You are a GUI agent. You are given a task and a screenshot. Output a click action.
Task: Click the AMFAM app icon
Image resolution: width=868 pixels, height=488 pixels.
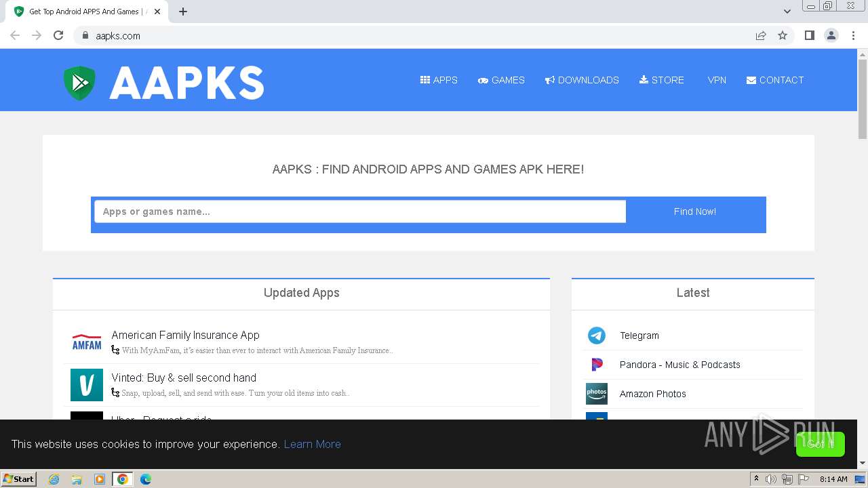pyautogui.click(x=87, y=342)
